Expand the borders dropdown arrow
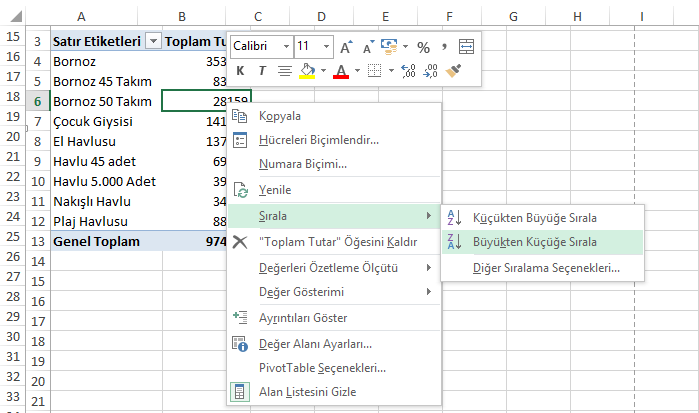The height and width of the screenshot is (413, 699). coord(390,71)
